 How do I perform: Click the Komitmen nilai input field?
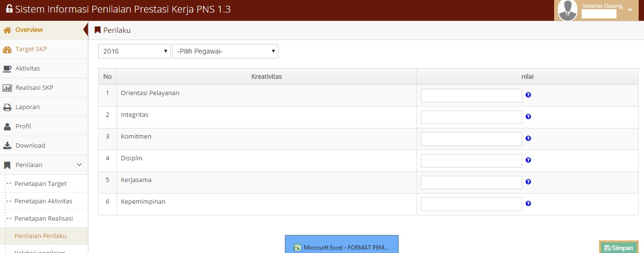point(472,139)
